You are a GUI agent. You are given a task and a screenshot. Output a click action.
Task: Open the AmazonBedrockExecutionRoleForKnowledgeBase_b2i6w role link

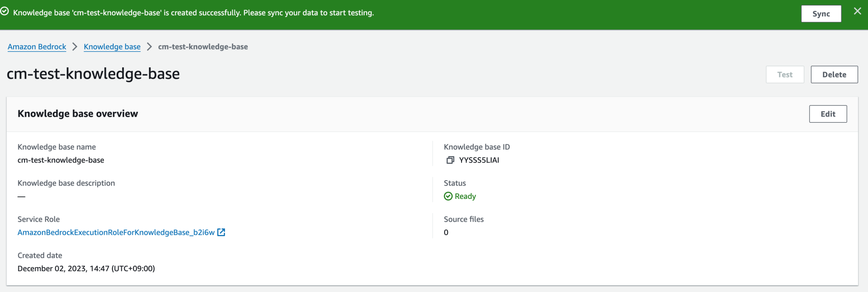[116, 232]
